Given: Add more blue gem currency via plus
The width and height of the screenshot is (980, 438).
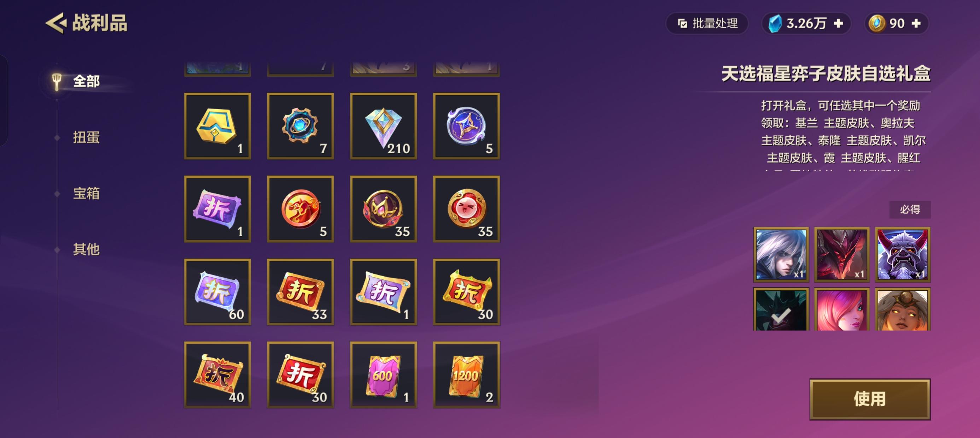Looking at the screenshot, I should point(839,24).
